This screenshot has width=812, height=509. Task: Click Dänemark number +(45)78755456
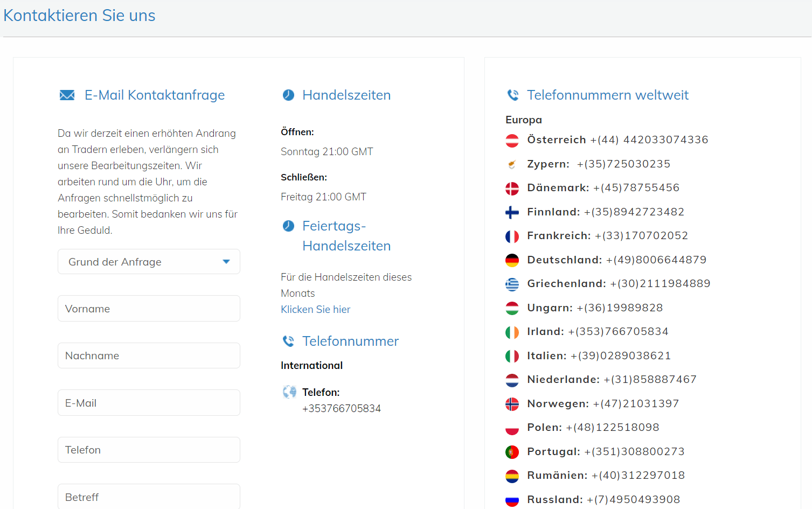pos(636,187)
